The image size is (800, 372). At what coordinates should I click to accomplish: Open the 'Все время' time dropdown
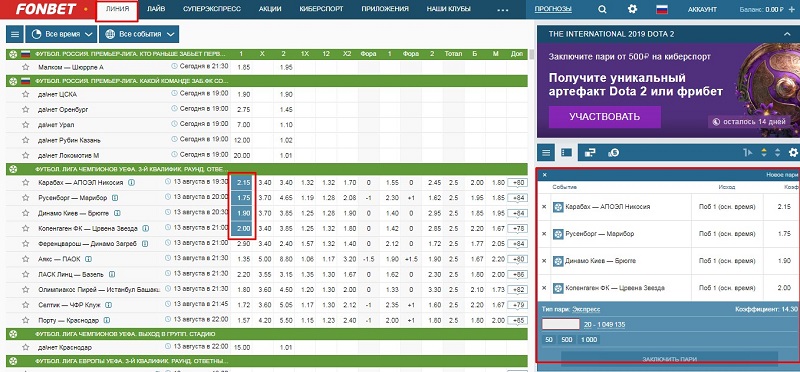(61, 34)
